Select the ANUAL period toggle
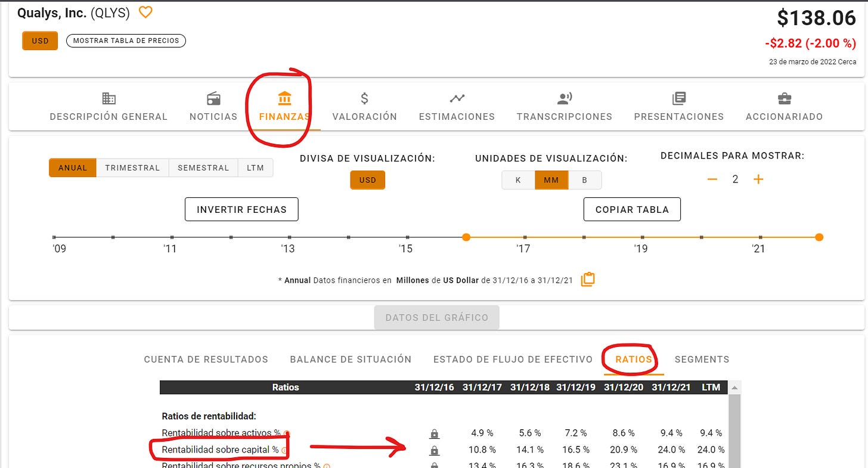This screenshot has width=868, height=468. [73, 168]
